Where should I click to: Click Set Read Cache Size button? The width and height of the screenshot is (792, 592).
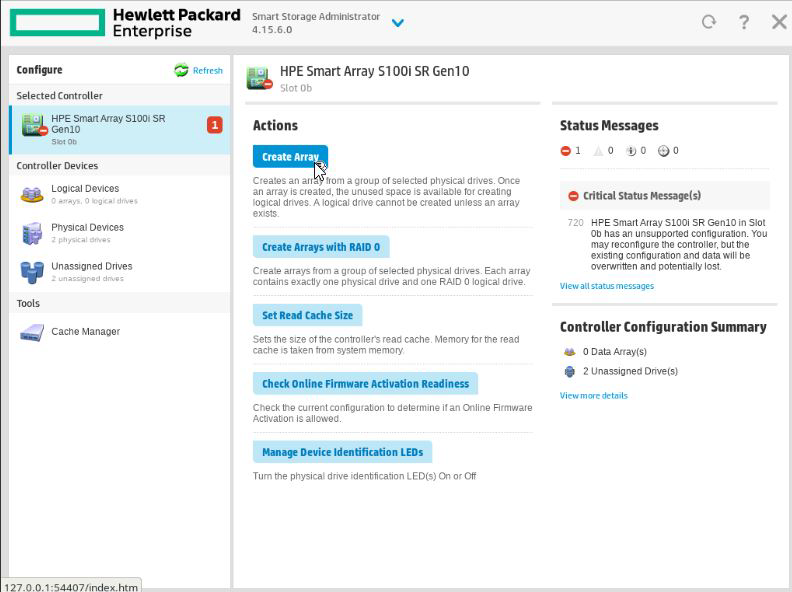point(307,315)
